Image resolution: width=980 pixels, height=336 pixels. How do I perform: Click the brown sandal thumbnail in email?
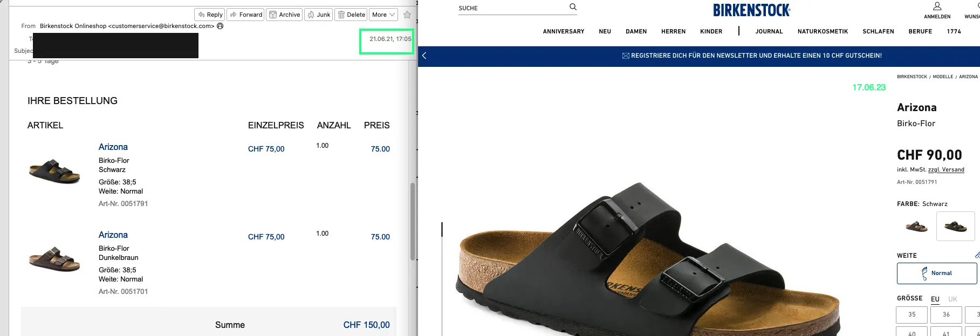[x=54, y=259]
